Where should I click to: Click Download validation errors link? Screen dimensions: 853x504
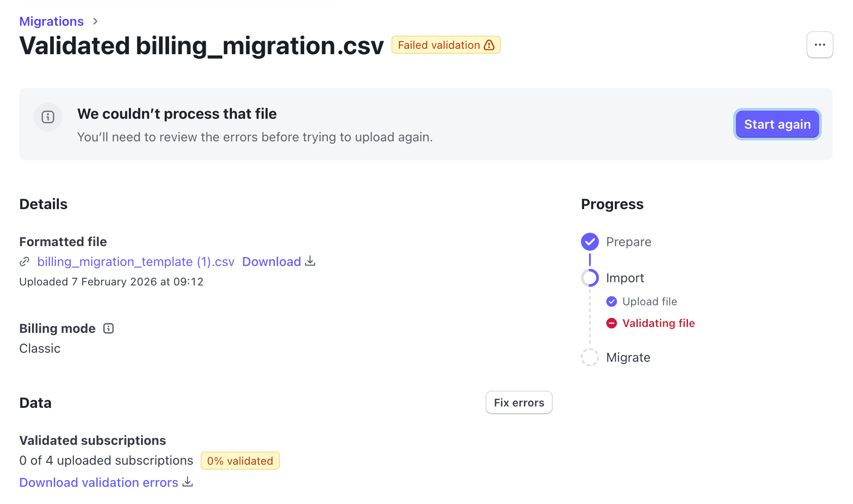[99, 482]
